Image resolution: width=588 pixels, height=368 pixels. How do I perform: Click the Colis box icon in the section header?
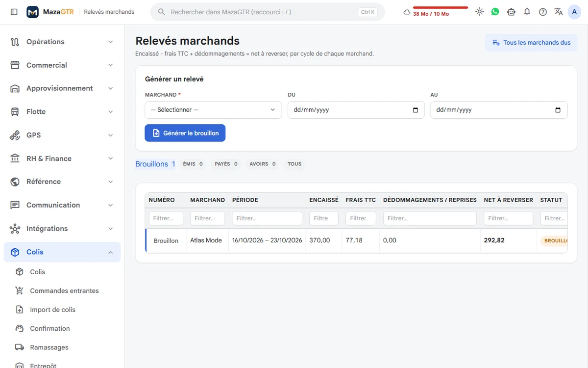[x=15, y=252]
